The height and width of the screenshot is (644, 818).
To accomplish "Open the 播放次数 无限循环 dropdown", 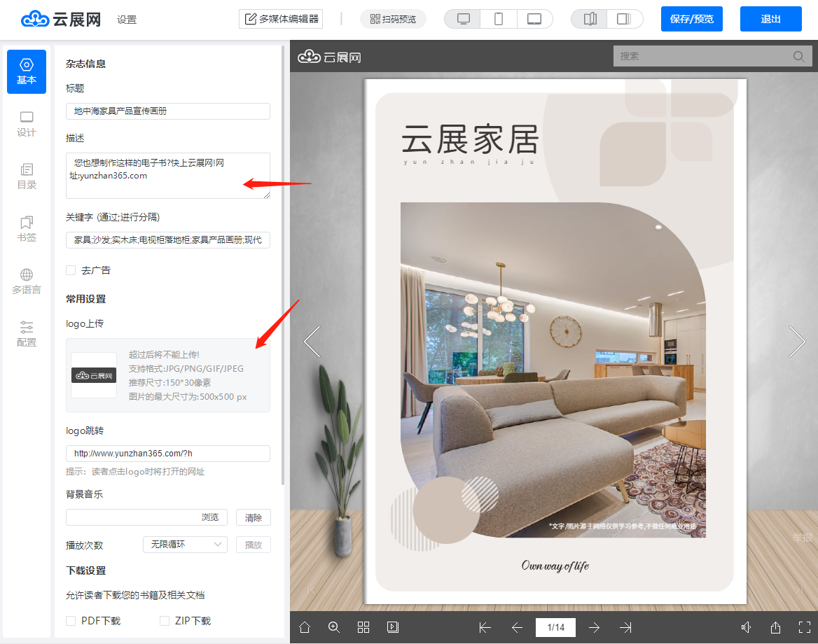I will pyautogui.click(x=185, y=545).
